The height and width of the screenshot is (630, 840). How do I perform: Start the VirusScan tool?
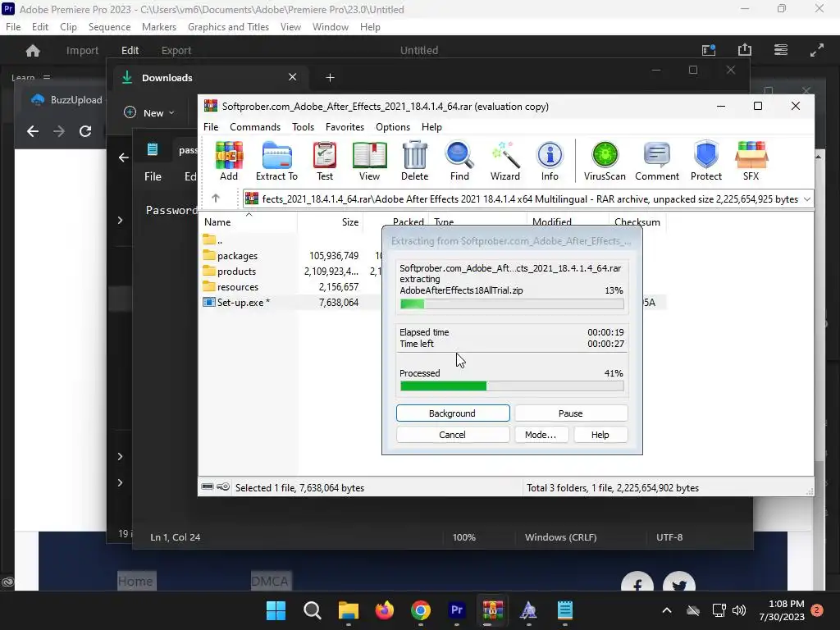tap(605, 161)
